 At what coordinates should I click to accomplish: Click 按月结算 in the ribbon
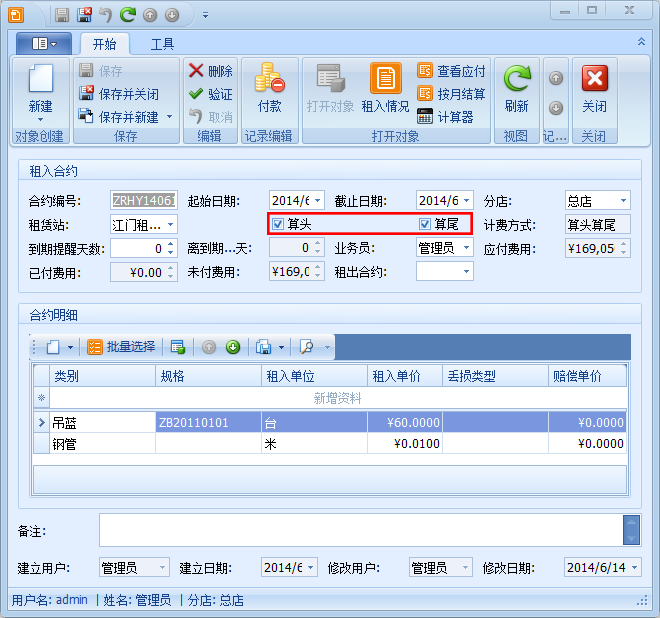pyautogui.click(x=451, y=94)
